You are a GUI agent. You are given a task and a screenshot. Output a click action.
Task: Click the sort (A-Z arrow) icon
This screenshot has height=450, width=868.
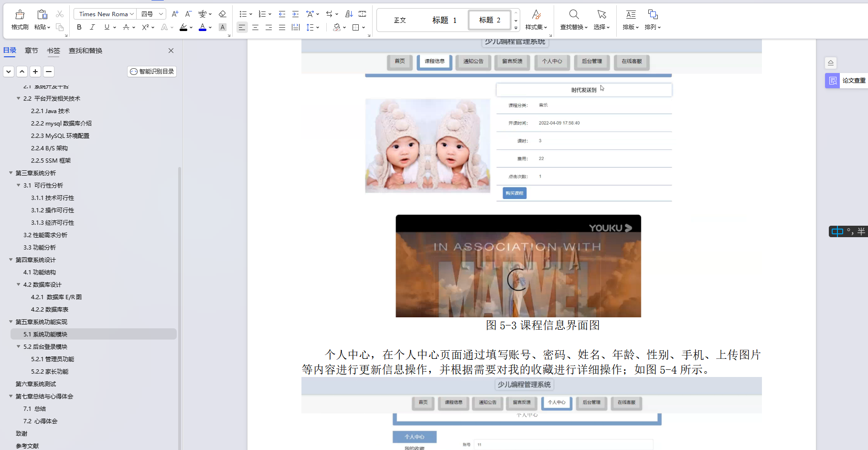349,14
